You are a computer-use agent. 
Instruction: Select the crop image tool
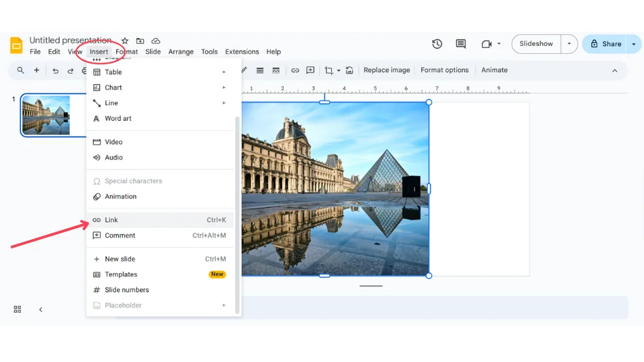(x=329, y=70)
